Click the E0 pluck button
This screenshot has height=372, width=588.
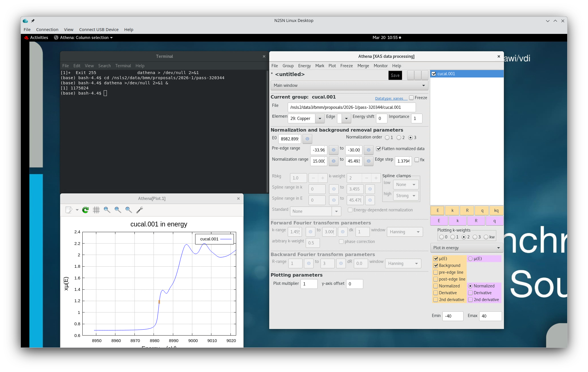tap(307, 139)
